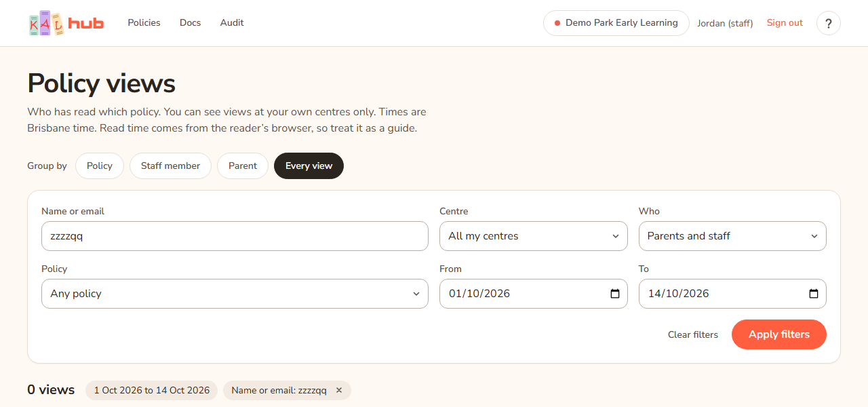Open the Demo Park Early Learning centre selector

[x=616, y=23]
